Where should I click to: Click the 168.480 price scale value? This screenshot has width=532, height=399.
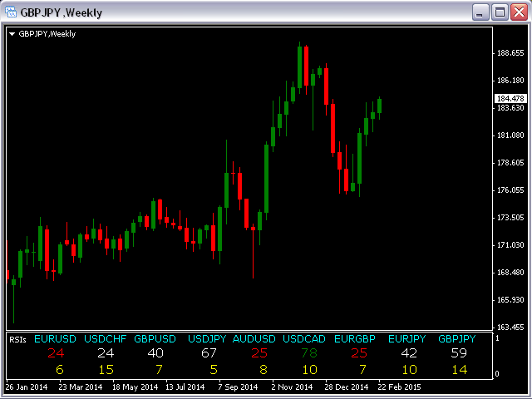coord(510,273)
